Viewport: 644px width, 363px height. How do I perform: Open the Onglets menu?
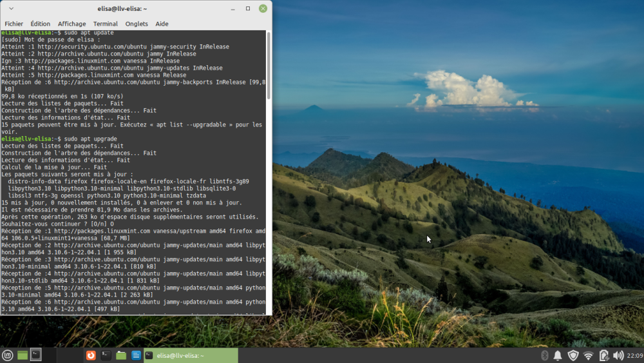[137, 24]
